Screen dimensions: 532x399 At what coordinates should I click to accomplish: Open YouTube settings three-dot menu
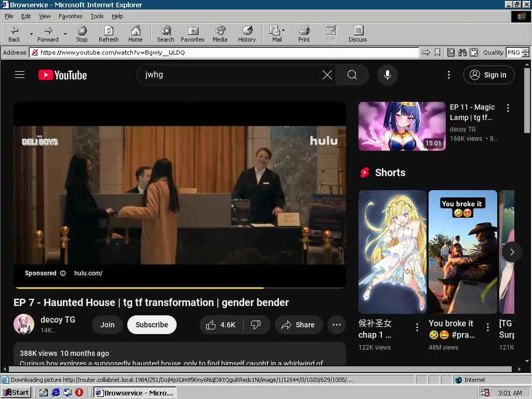coord(448,75)
